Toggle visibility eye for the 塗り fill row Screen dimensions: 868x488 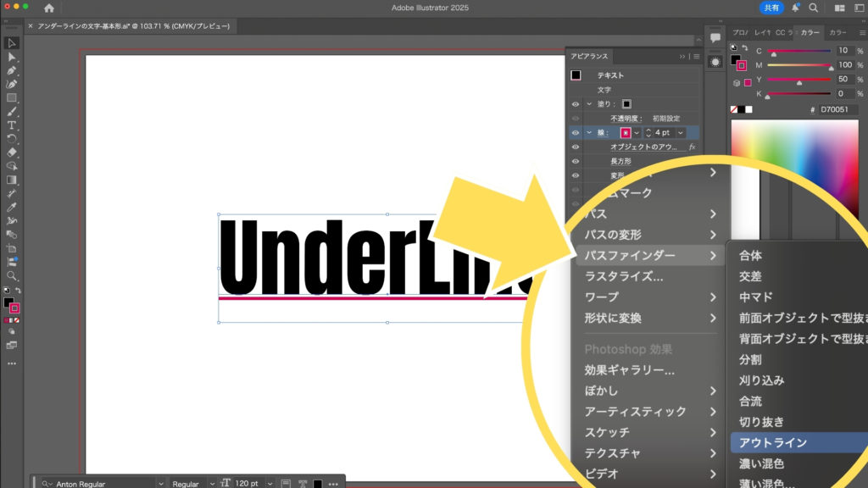pyautogui.click(x=576, y=103)
